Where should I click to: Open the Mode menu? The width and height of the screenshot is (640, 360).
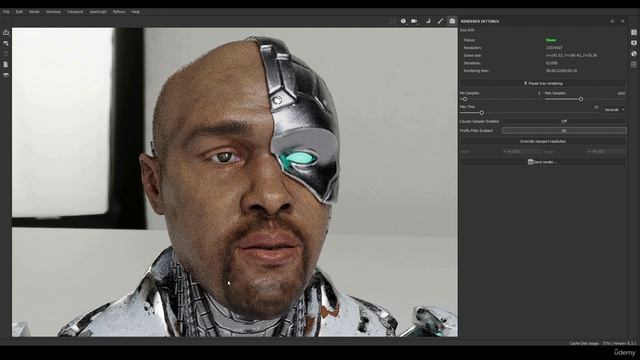[x=34, y=12]
